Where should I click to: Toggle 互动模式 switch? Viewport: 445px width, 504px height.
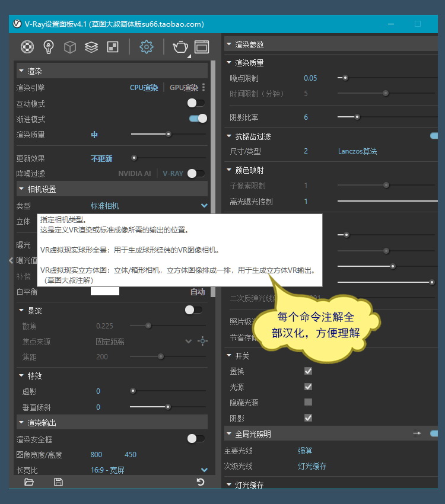[196, 103]
